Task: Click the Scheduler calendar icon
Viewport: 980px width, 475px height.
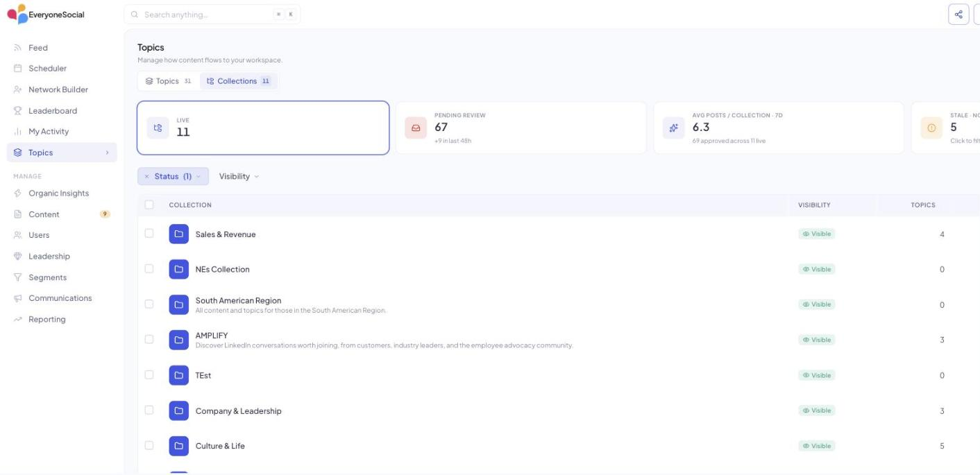Action: [18, 69]
